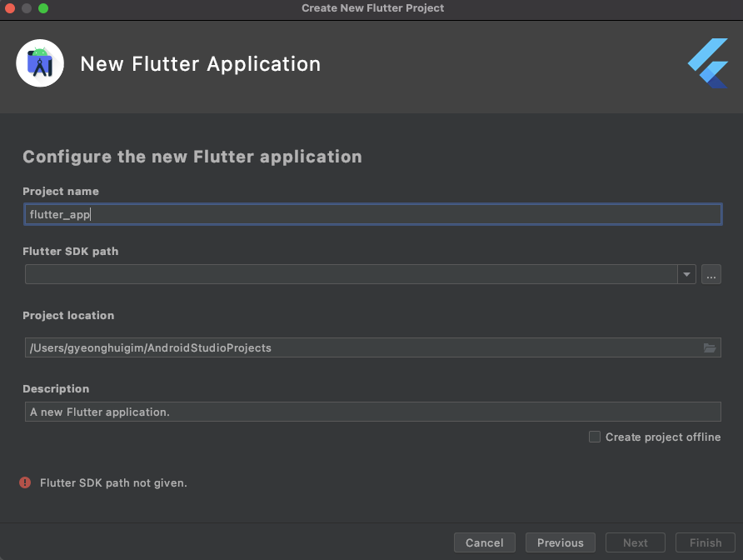Click the 'Create New Flutter Project' title
The width and height of the screenshot is (743, 560).
tap(372, 8)
